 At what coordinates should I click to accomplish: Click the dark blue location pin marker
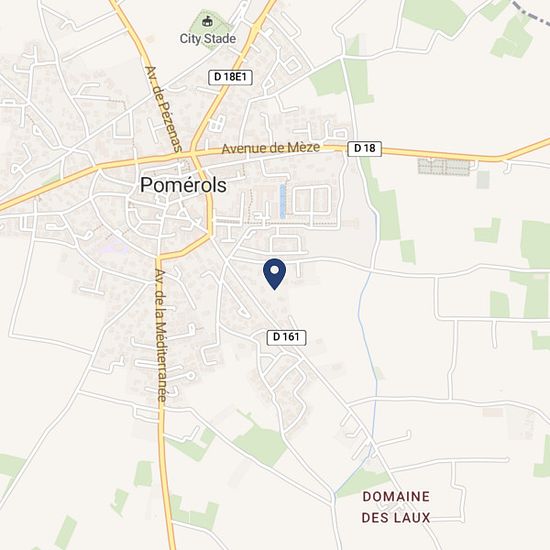[x=275, y=274]
